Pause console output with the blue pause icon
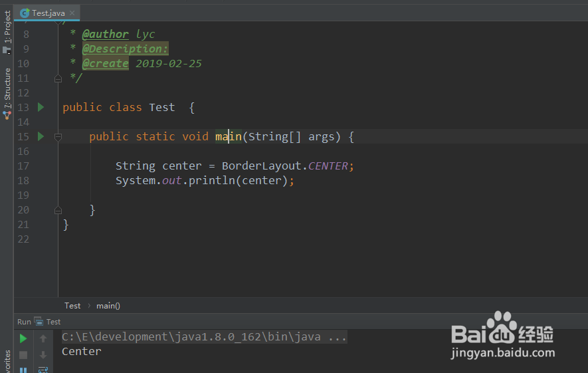Image resolution: width=588 pixels, height=373 pixels. [23, 370]
